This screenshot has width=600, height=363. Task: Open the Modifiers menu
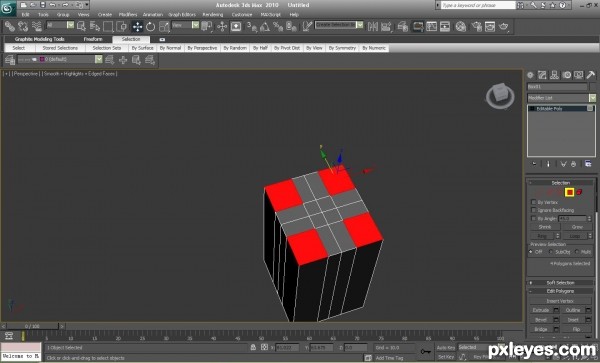coord(128,15)
